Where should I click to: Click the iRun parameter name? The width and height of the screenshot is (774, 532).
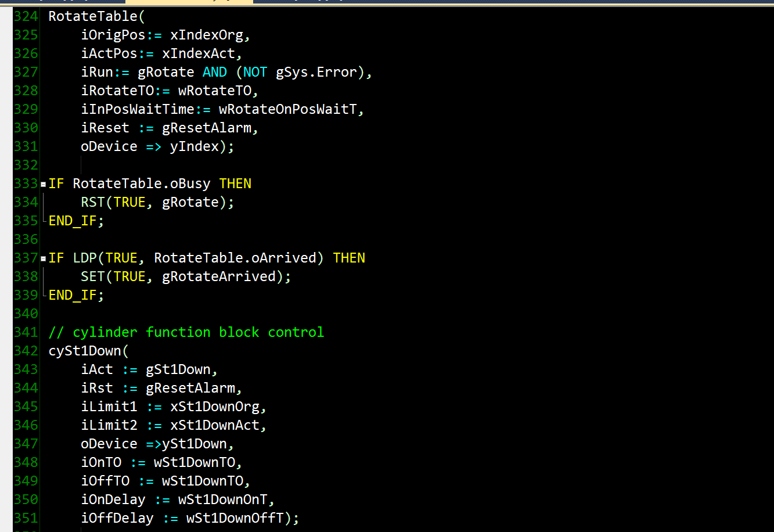click(x=97, y=72)
